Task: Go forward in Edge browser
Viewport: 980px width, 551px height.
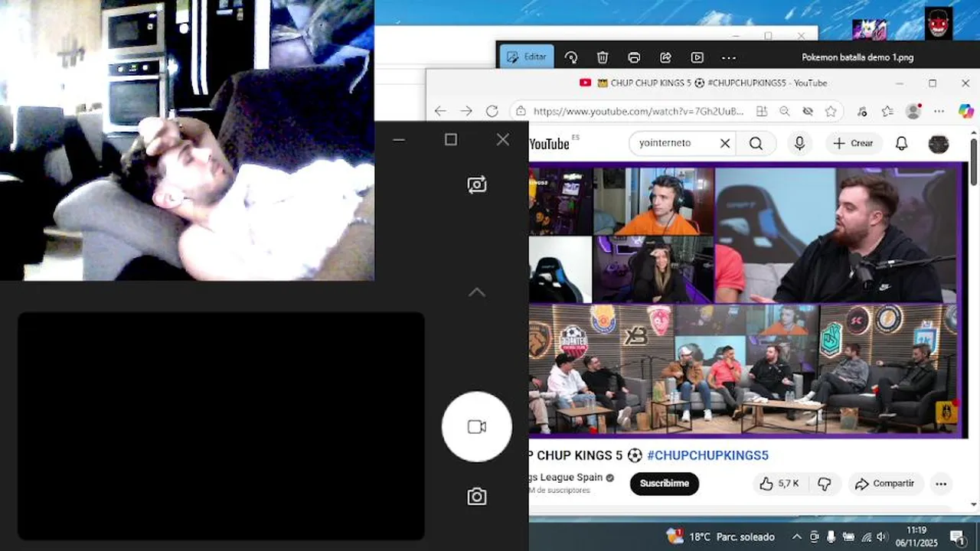Action: [466, 111]
